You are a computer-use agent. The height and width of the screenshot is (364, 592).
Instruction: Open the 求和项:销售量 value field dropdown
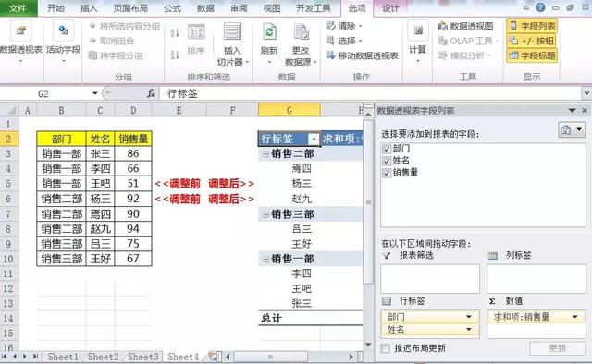tap(575, 317)
